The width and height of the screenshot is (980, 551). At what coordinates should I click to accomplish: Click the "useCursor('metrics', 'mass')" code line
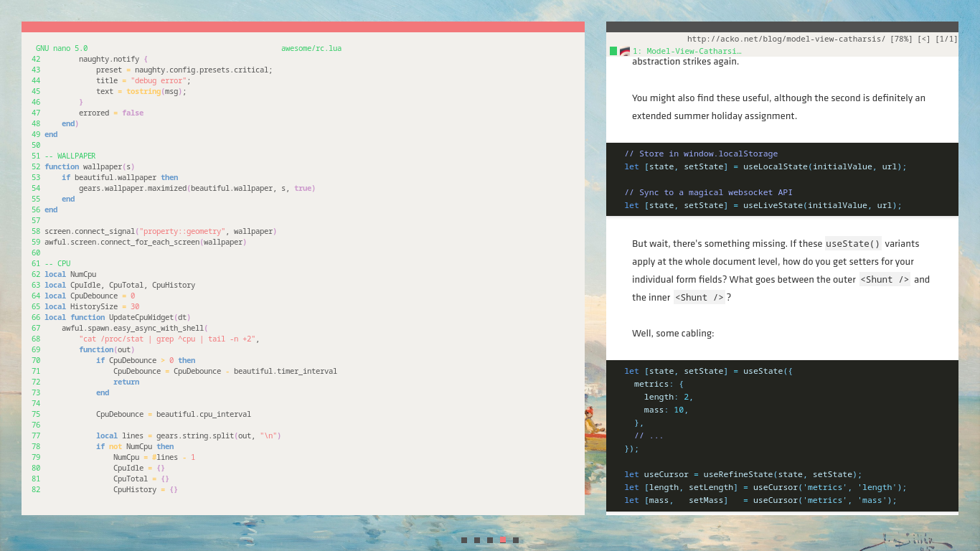pos(760,500)
